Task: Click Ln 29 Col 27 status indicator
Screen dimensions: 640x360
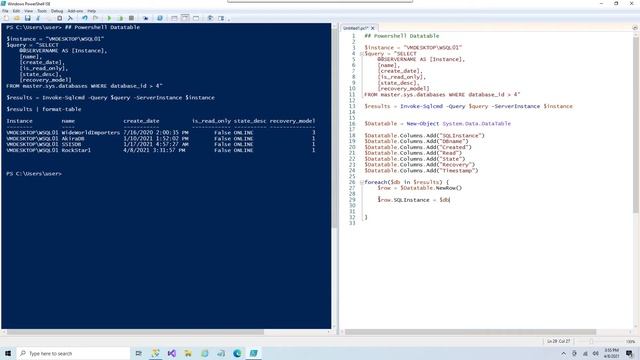Action: [558, 341]
